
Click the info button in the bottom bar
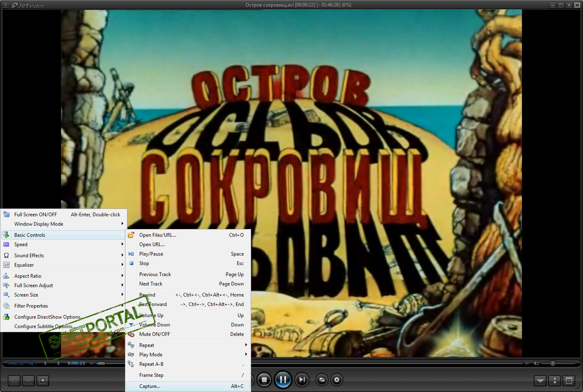[555, 381]
